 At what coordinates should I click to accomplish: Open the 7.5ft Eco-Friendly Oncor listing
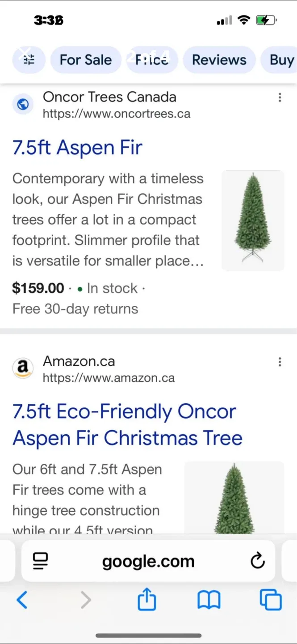127,424
